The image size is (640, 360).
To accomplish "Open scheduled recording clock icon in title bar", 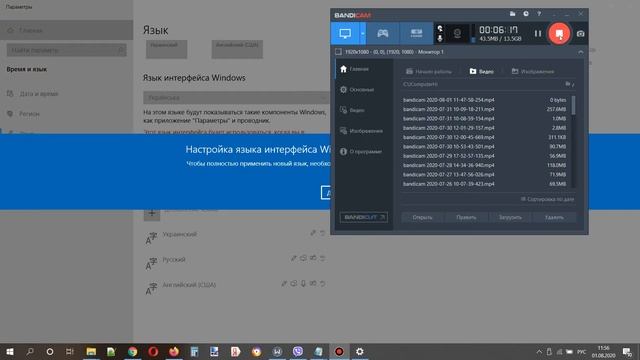I will (x=526, y=14).
